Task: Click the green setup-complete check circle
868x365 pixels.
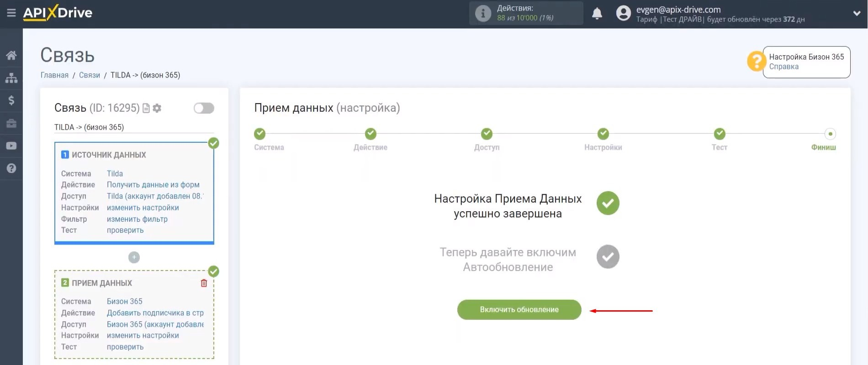Action: (608, 203)
